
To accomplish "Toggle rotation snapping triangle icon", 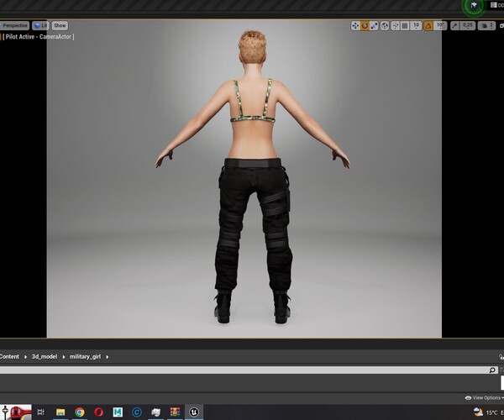I will (x=428, y=26).
